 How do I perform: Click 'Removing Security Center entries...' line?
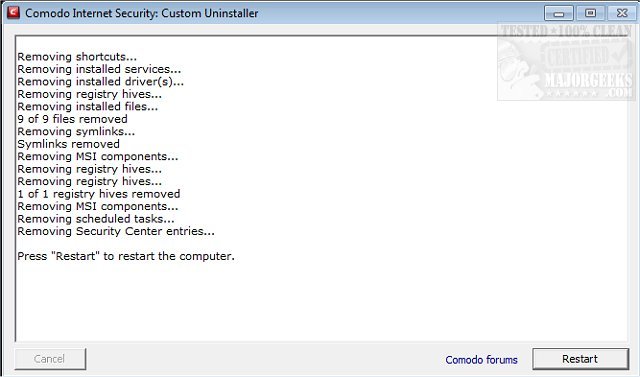[x=116, y=231]
